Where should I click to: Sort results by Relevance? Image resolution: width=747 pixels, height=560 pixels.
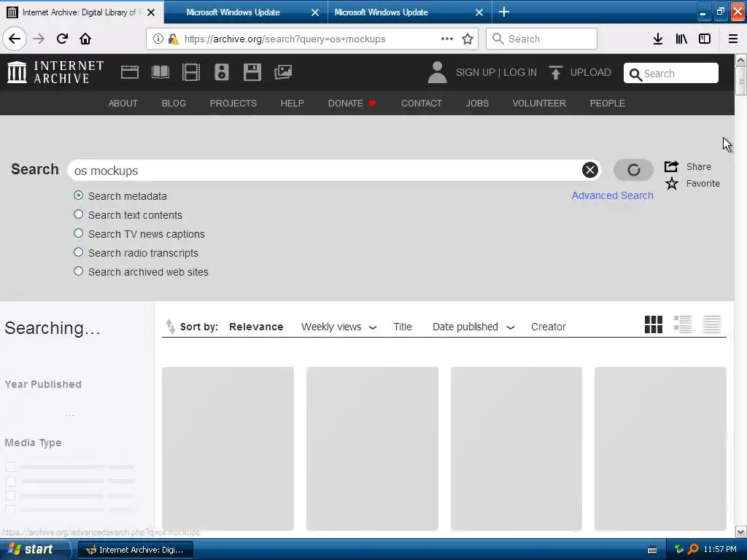[256, 327]
